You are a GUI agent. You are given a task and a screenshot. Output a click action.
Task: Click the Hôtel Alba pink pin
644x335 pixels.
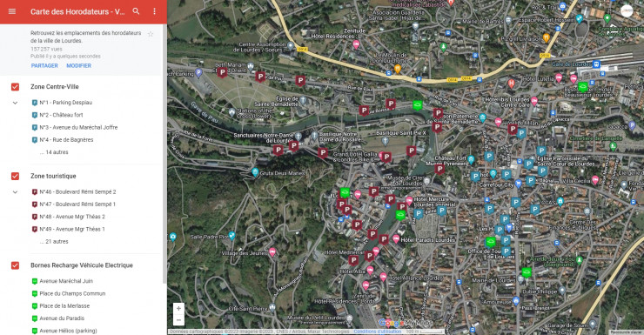370,270
